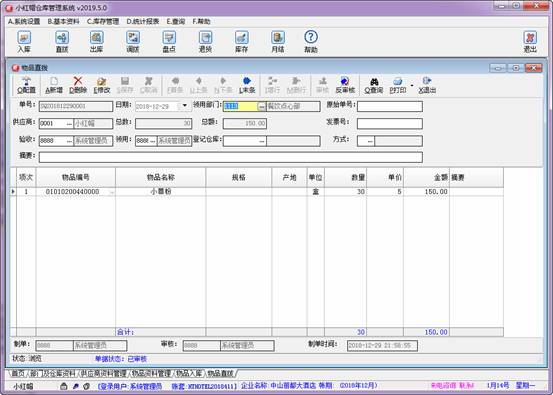Click the 发票号 input field
The image size is (553, 395).
click(390, 123)
